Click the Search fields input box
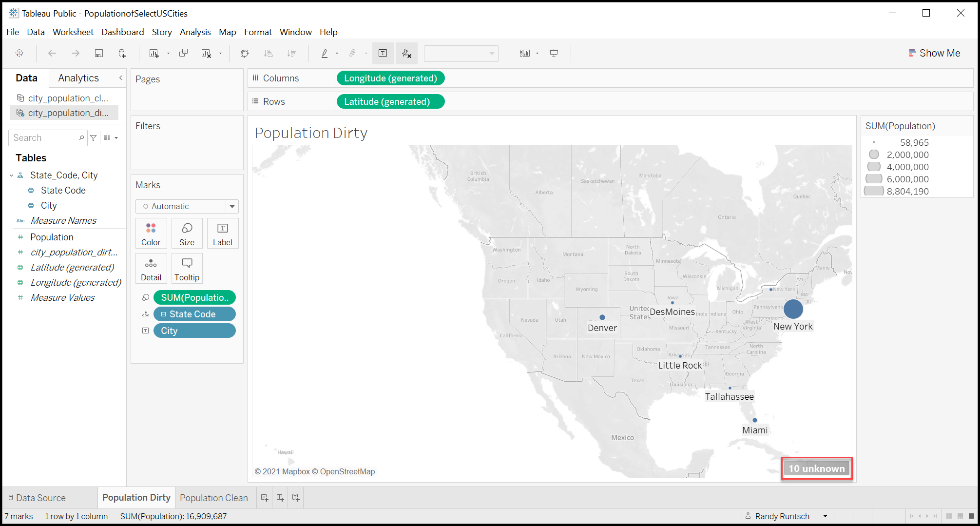 (45, 138)
